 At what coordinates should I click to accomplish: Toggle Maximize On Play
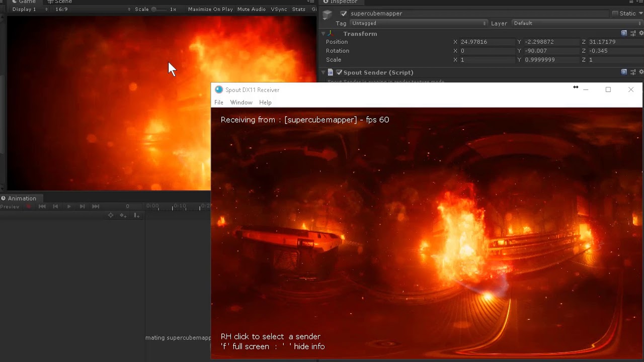point(210,9)
